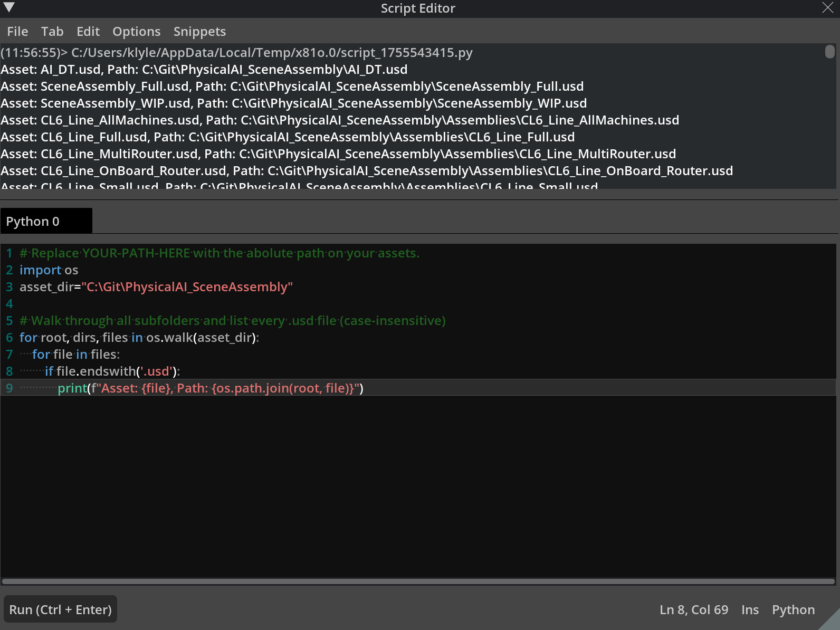Click the Ins insert mode indicator
Image resolution: width=840 pixels, height=630 pixels.
click(750, 610)
